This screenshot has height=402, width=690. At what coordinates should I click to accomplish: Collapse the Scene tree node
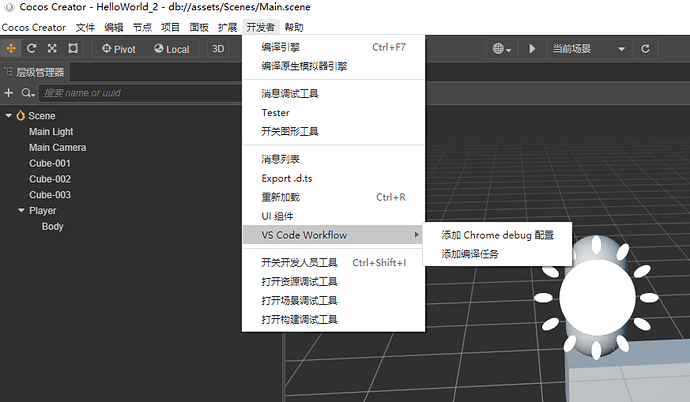(8, 115)
